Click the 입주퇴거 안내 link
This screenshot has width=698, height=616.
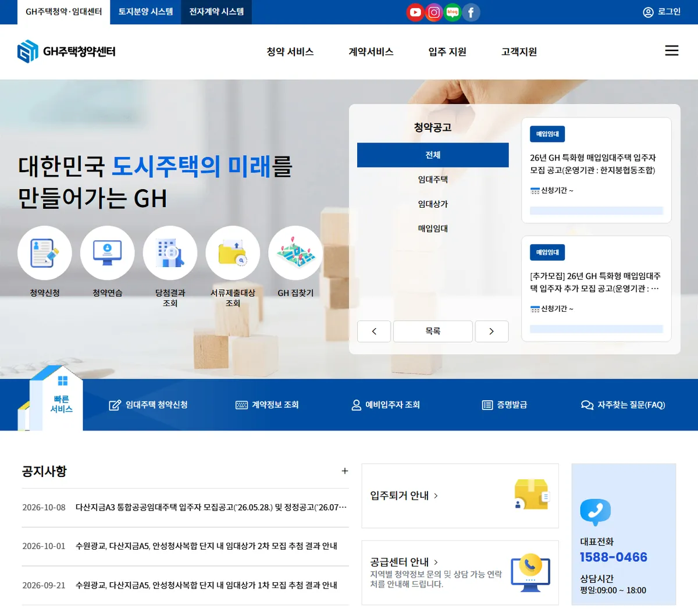[404, 496]
